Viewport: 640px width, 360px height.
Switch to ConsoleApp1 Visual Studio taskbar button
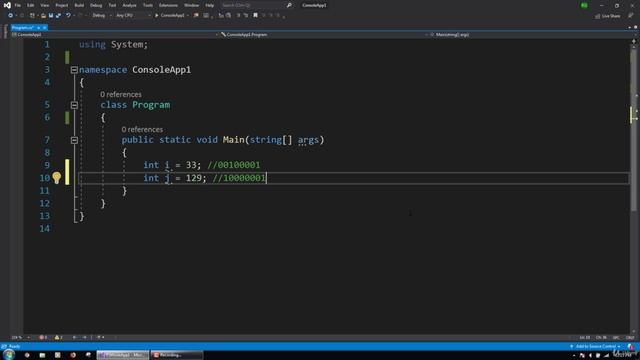123,355
